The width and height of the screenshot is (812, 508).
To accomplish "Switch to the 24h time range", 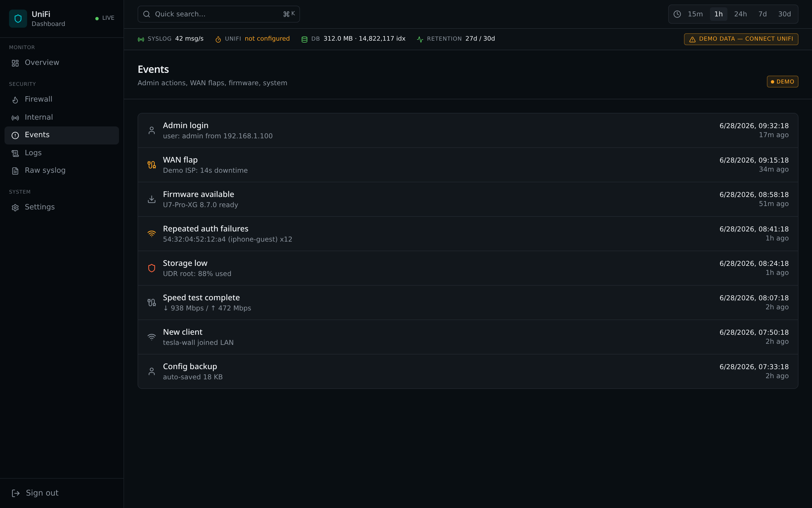I will tap(740, 14).
